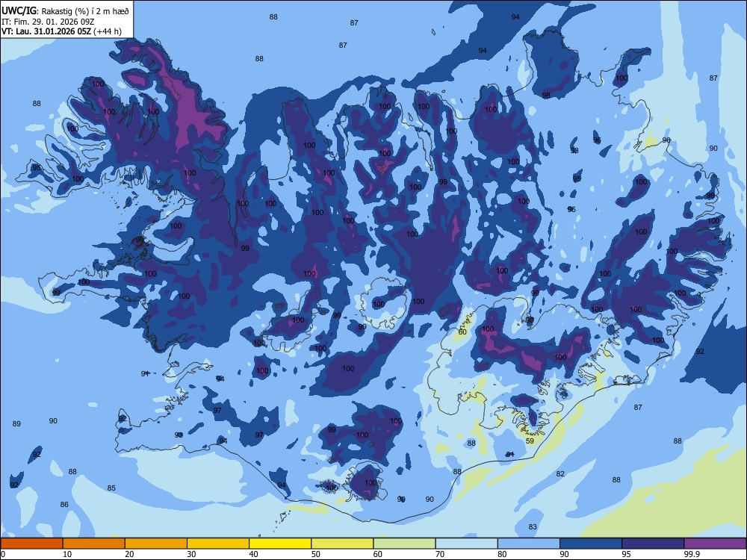Image resolution: width=747 pixels, height=560 pixels.
Task: Click the humidity value '60' on the map
Action: tap(462, 332)
